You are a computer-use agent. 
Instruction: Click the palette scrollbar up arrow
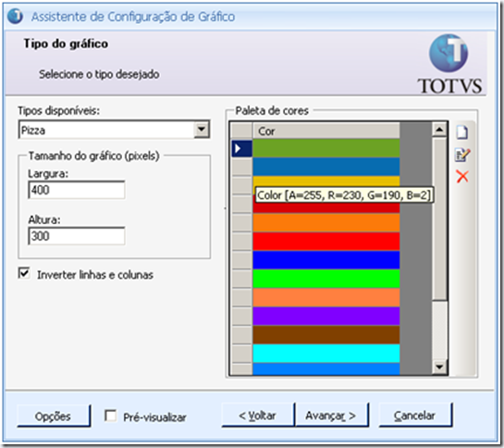(x=439, y=130)
